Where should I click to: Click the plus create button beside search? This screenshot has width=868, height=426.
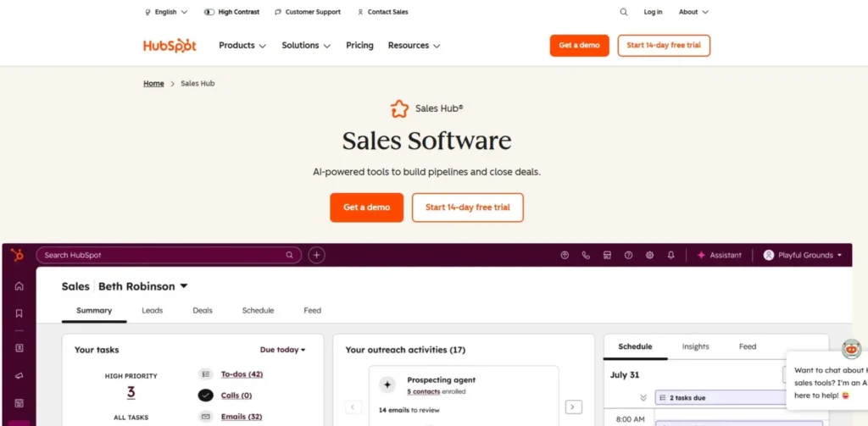pos(316,255)
